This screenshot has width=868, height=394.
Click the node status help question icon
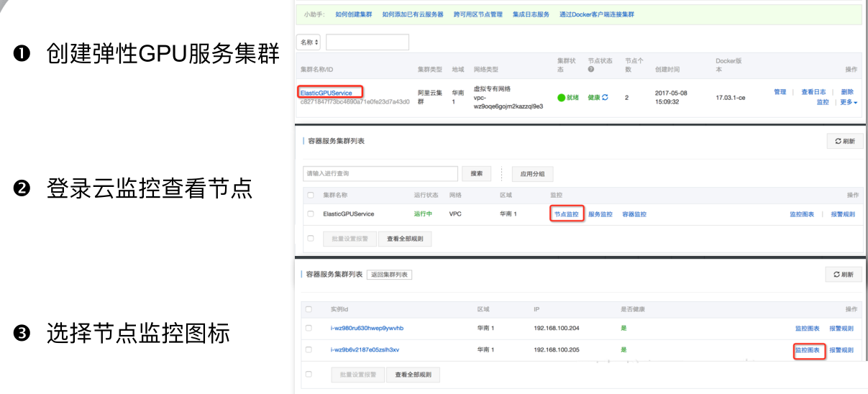pos(591,69)
